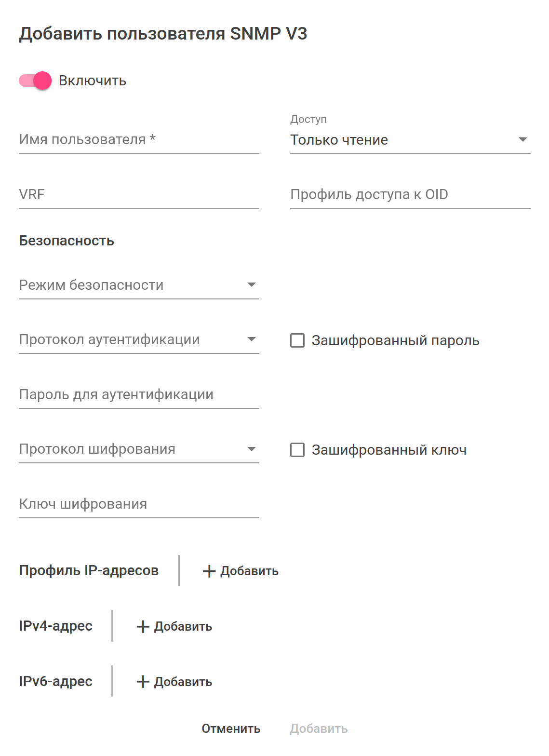The height and width of the screenshot is (756, 549).
Task: Open the Протокол аутентификации dropdown
Action: click(x=139, y=340)
